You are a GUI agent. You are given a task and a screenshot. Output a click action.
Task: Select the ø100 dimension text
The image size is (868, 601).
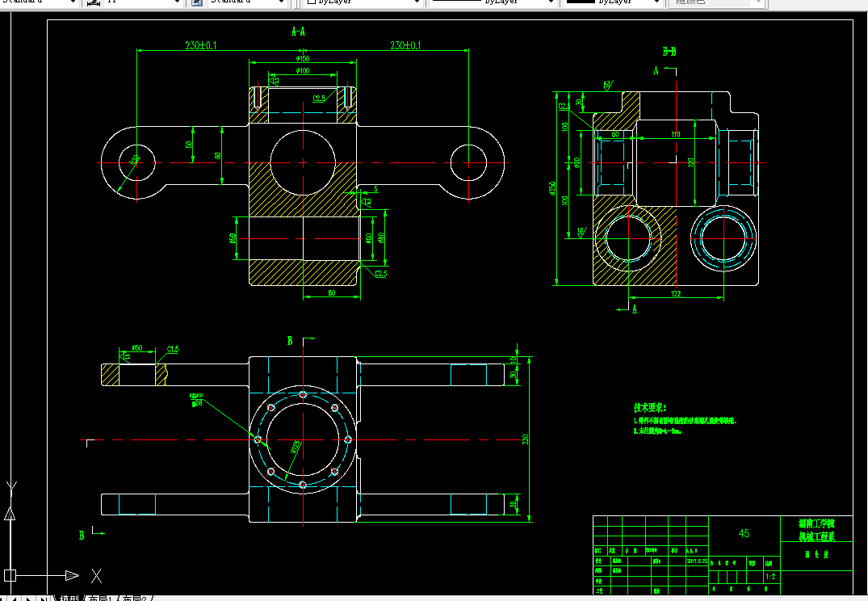pyautogui.click(x=303, y=71)
